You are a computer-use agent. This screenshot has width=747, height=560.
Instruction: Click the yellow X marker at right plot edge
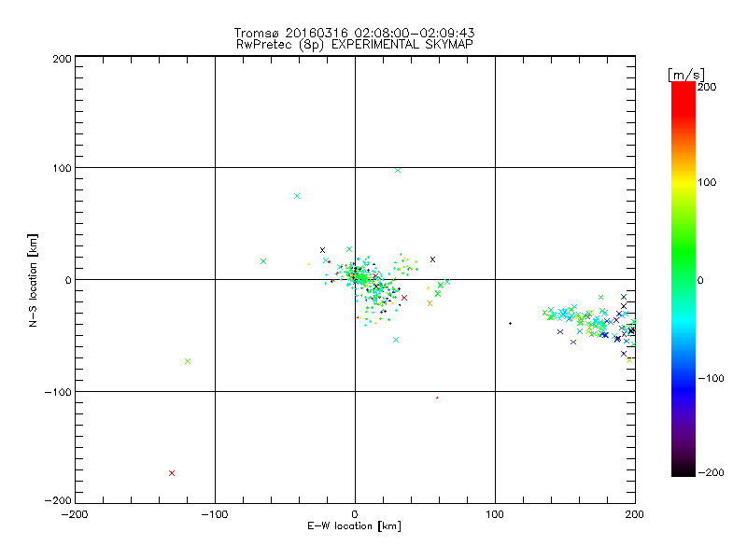(x=629, y=360)
